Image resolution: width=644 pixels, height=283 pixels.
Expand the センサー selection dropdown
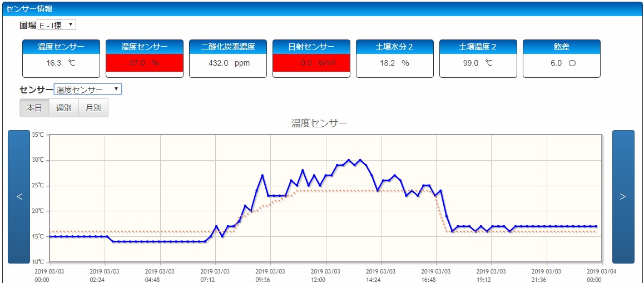pyautogui.click(x=88, y=90)
